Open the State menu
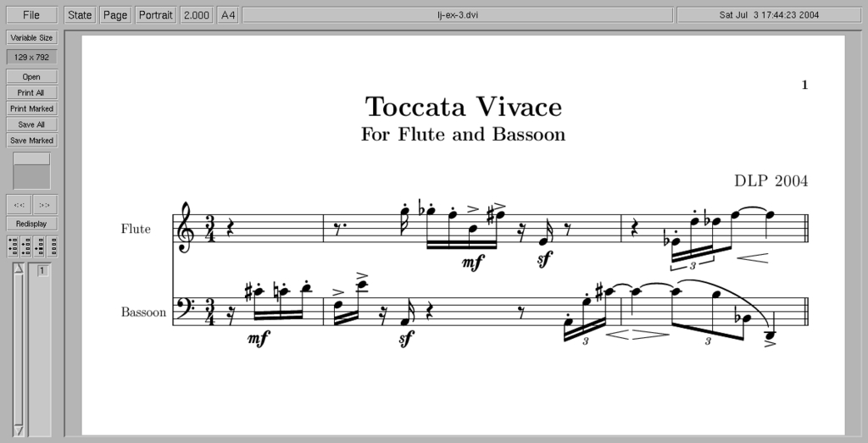 pyautogui.click(x=80, y=15)
